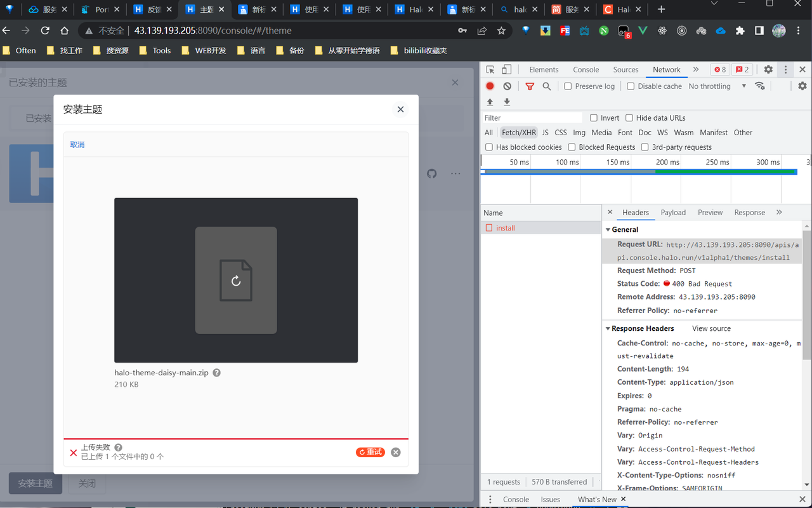Toggle the red filter funnel icon

[530, 86]
